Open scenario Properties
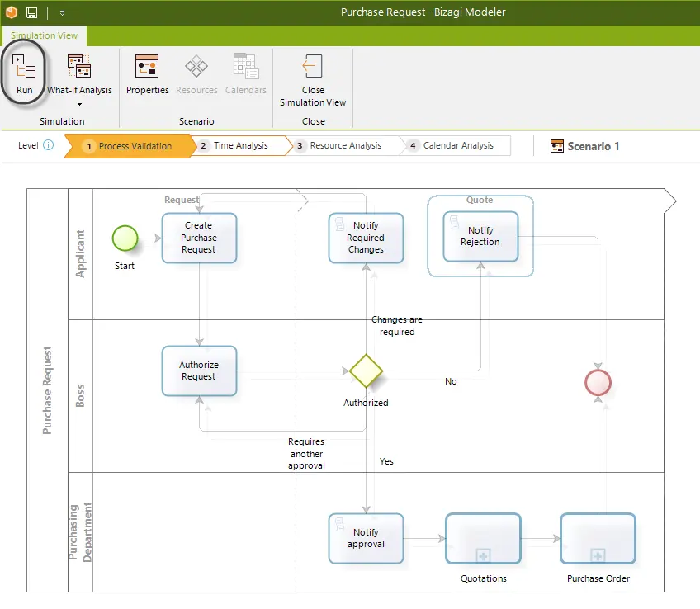Image resolution: width=700 pixels, height=609 pixels. point(147,73)
